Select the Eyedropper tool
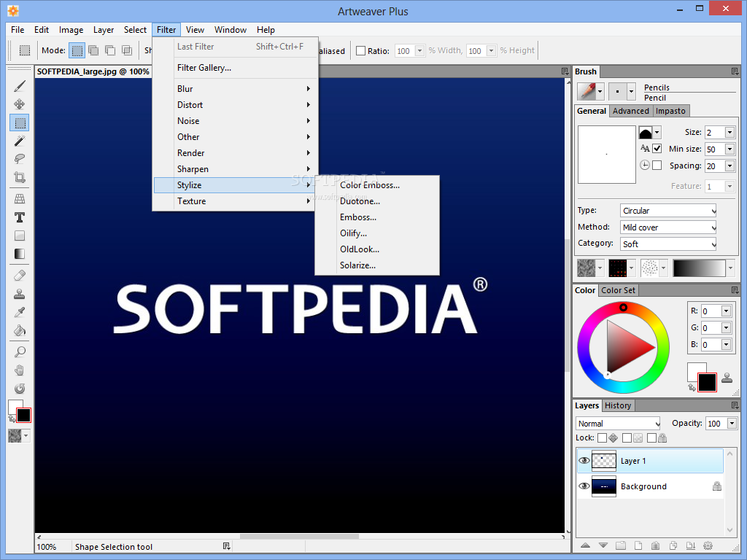This screenshot has height=560, width=747. point(20,312)
